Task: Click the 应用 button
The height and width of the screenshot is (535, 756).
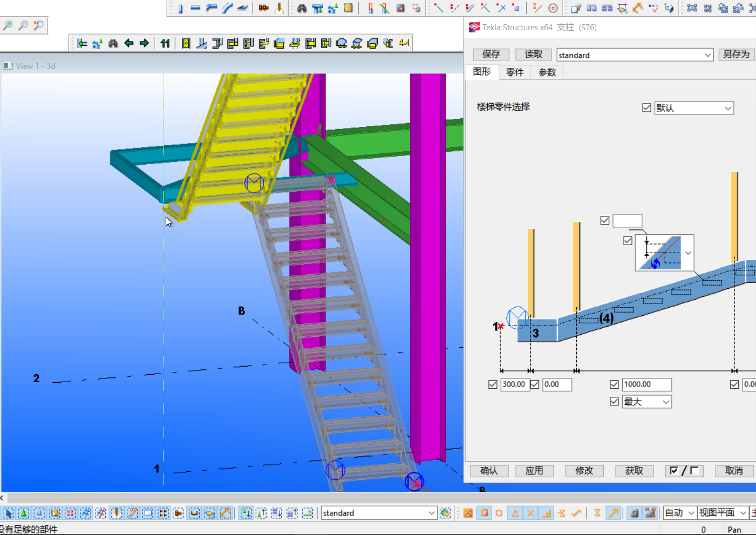Action: (x=534, y=471)
